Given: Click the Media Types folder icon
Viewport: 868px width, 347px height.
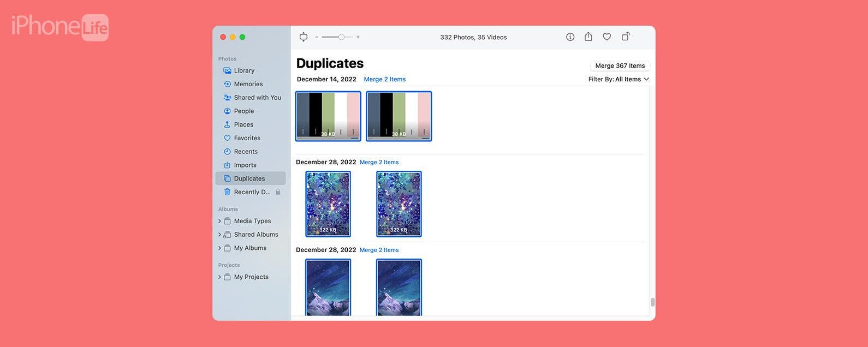Looking at the screenshot, I should (x=227, y=221).
